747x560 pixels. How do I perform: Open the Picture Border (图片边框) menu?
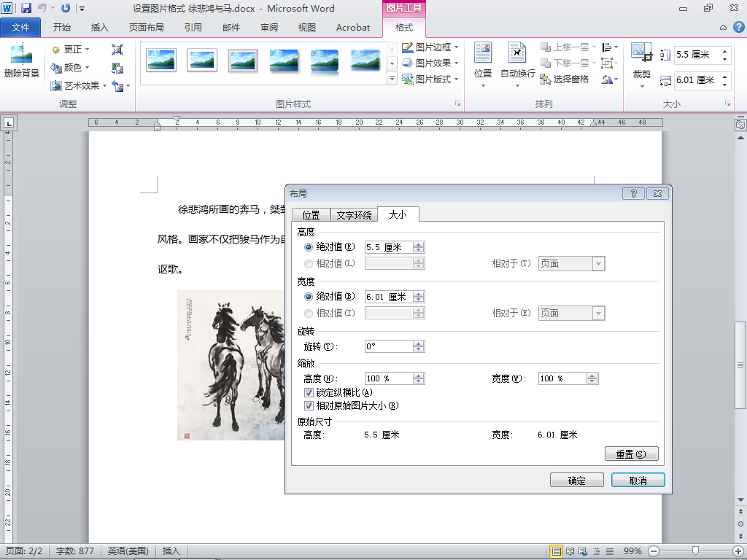click(430, 47)
